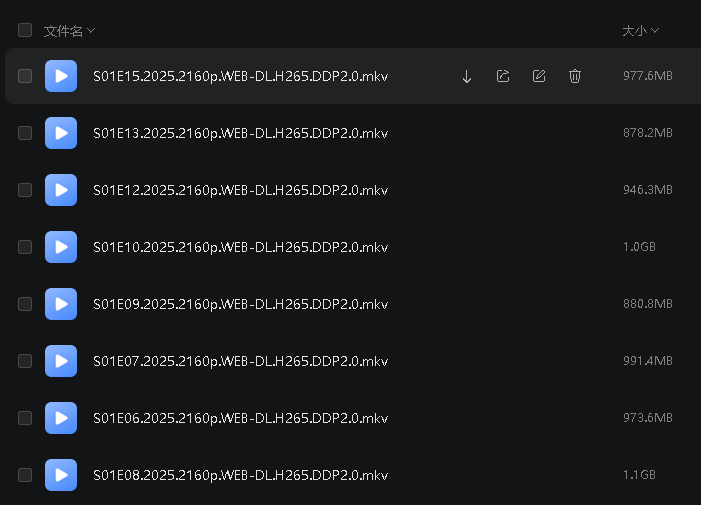Open the S01E06.2025.2160p file name
The width and height of the screenshot is (701, 505).
pos(241,418)
